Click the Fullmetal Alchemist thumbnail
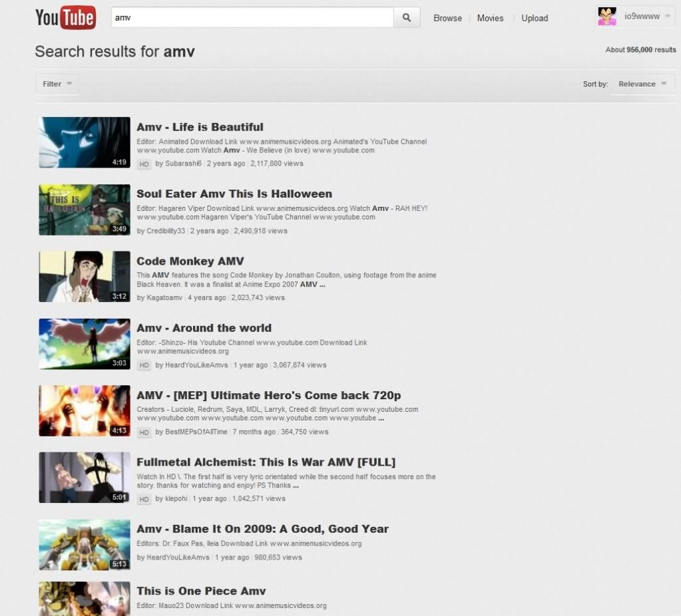 [85, 478]
